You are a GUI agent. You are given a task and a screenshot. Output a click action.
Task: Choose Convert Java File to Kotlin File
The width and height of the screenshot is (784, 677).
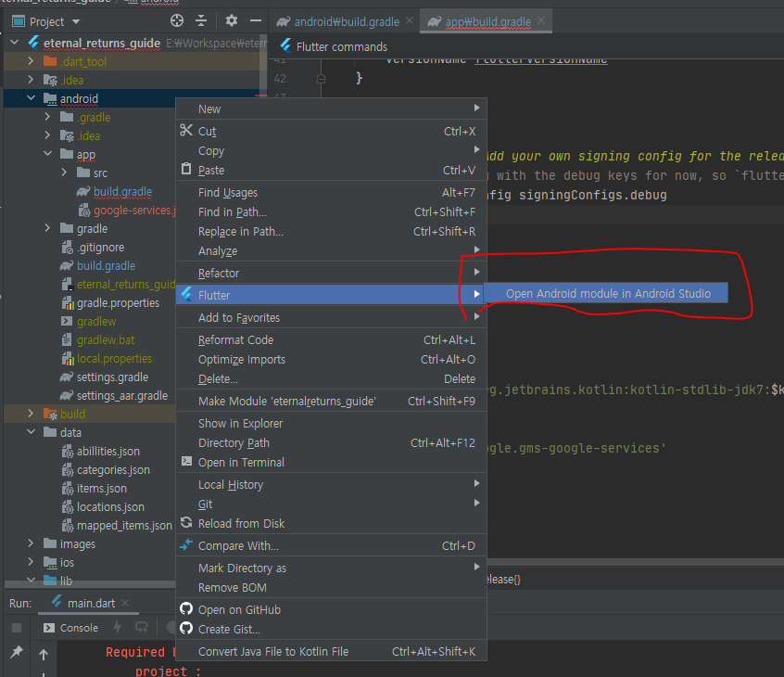click(331, 651)
